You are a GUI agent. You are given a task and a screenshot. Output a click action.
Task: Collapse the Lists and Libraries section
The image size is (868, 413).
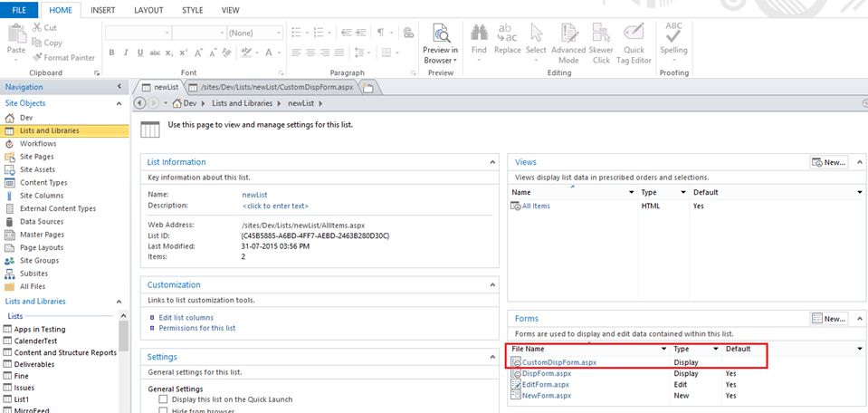tap(119, 302)
